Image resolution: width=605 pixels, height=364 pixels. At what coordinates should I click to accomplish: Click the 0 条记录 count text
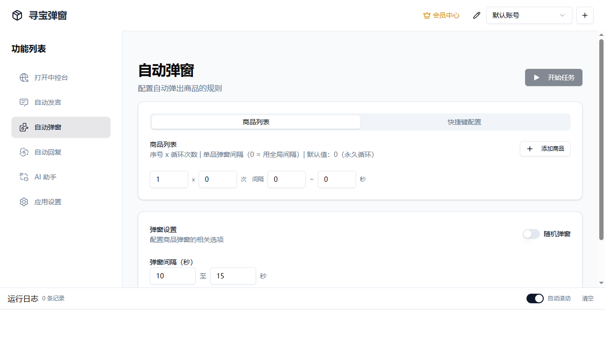53,298
